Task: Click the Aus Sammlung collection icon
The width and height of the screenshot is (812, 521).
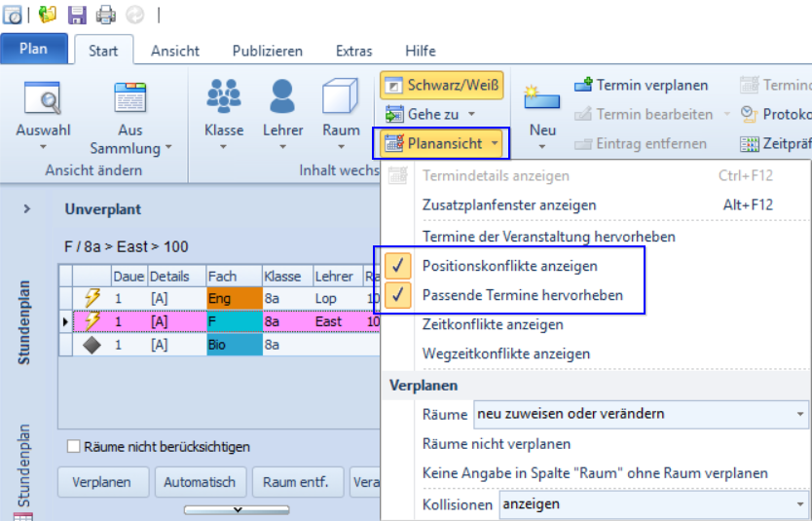Action: point(130,98)
